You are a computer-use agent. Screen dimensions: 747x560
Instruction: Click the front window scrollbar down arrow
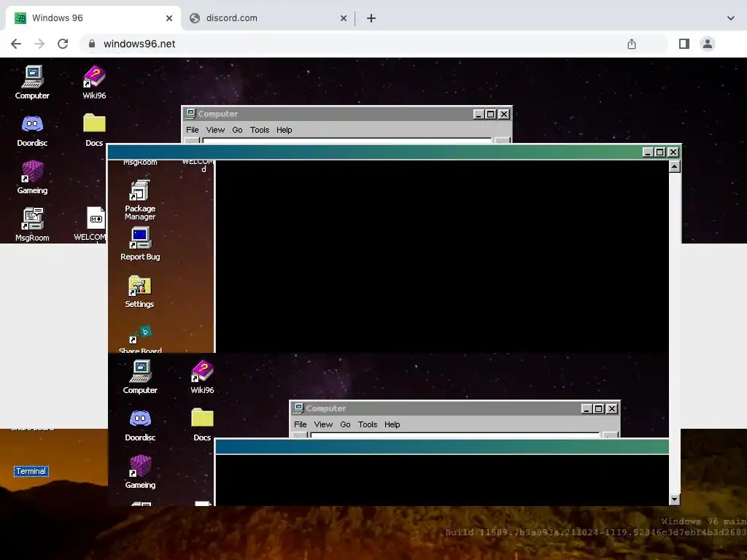[x=674, y=499]
